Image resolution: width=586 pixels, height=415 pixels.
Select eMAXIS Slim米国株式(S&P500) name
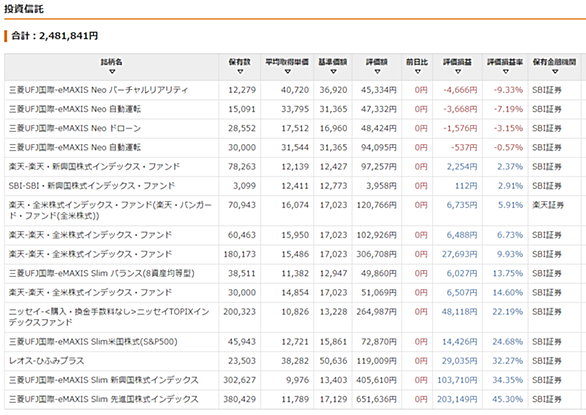click(93, 342)
